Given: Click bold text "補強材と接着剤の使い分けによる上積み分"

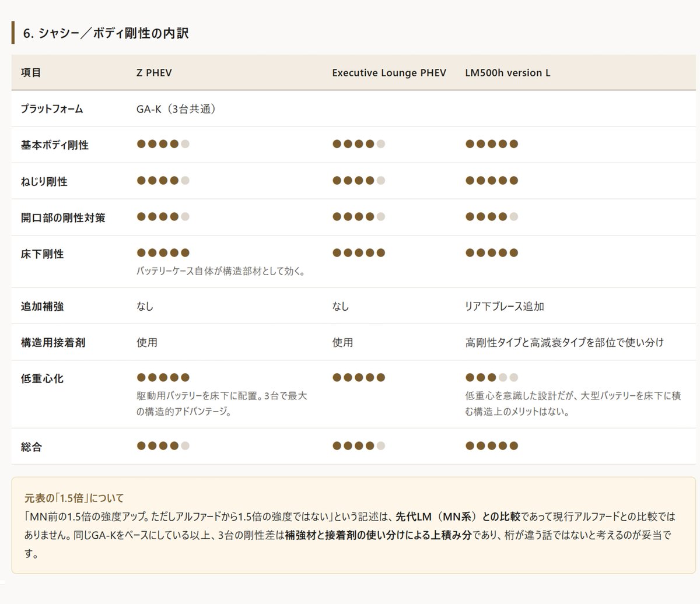Looking at the screenshot, I should coord(378,535).
